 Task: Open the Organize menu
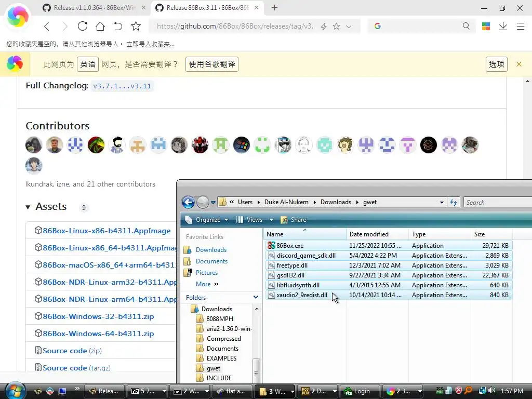[206, 220]
